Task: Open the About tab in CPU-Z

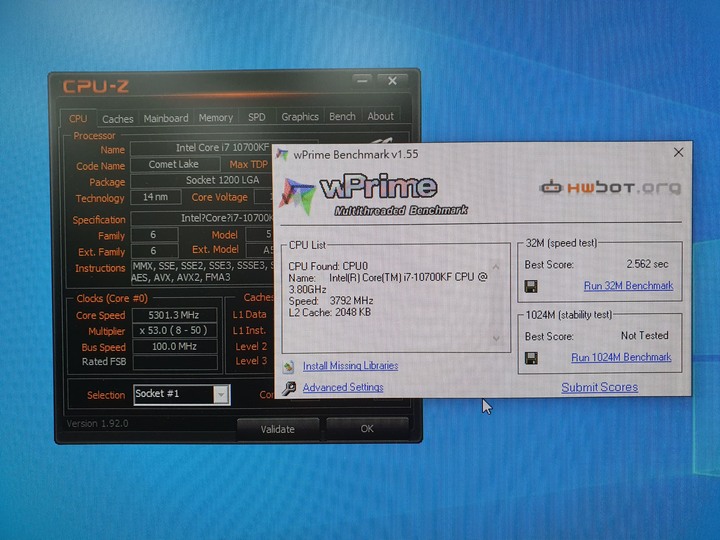Action: (380, 116)
